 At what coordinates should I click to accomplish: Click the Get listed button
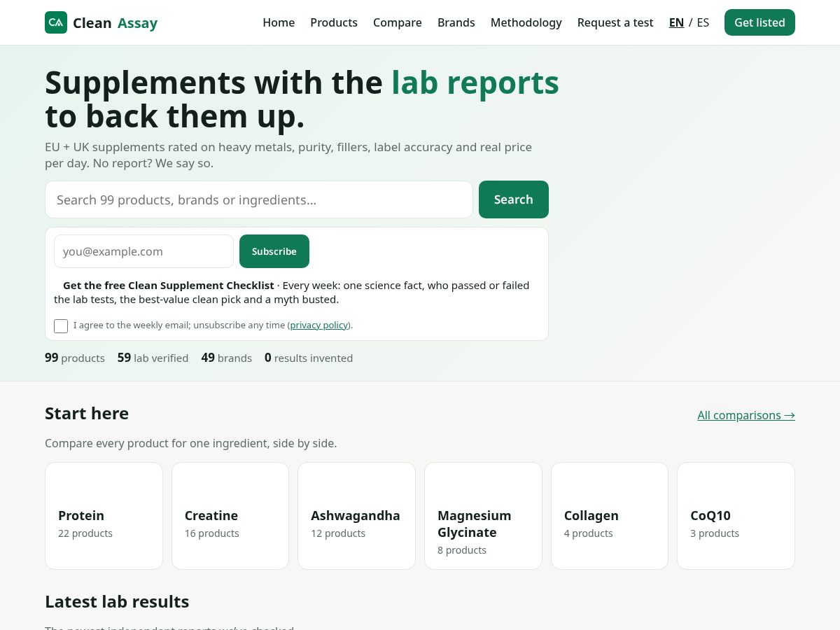click(x=759, y=22)
